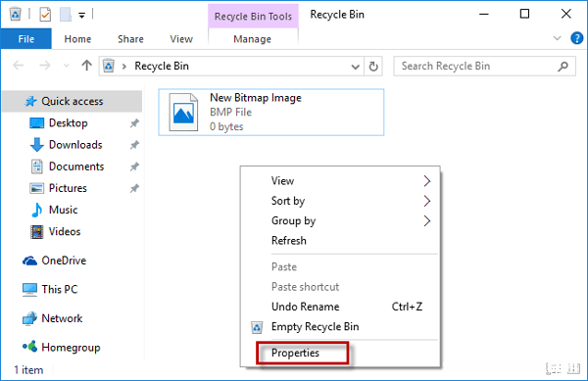The image size is (588, 381).
Task: Expand the ribbon with the chevron
Action: point(557,38)
